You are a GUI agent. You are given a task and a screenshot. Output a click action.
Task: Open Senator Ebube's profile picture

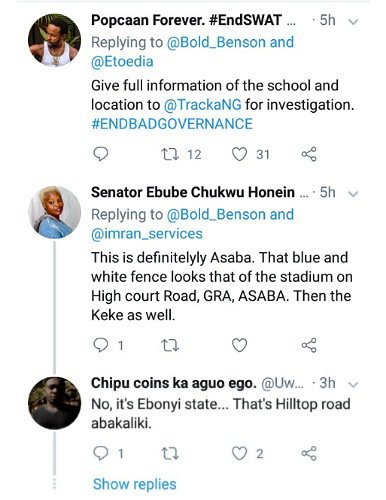54,212
